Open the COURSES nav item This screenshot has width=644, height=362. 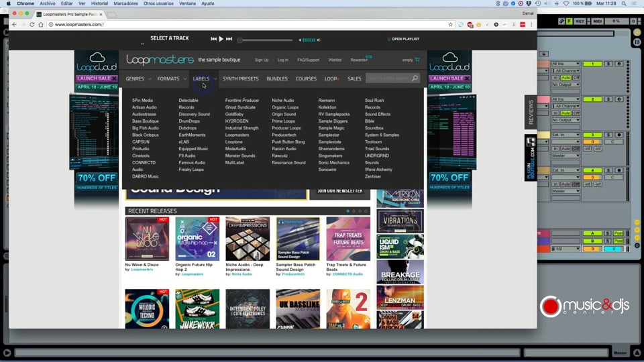tap(306, 79)
